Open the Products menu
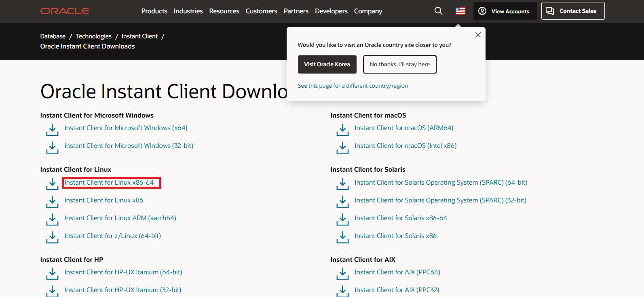 point(154,11)
